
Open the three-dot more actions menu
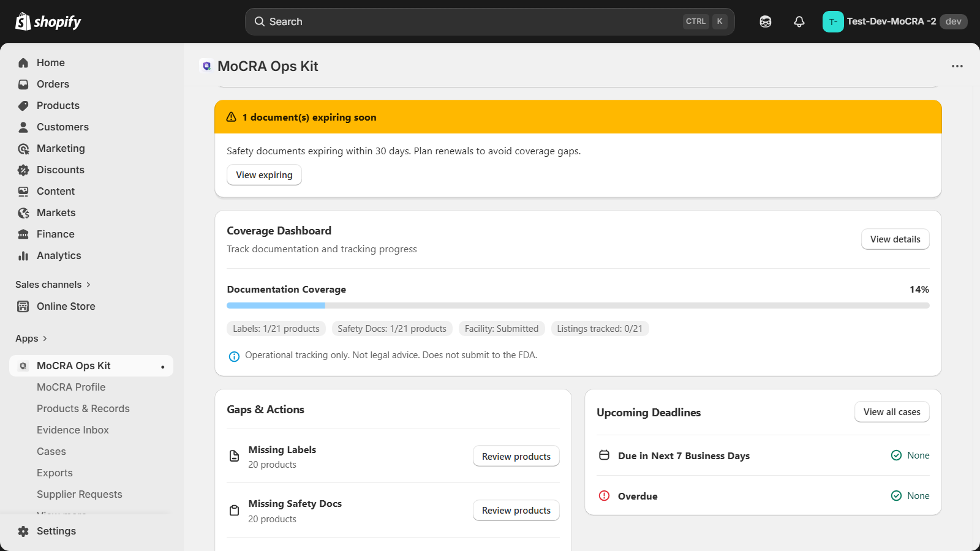(957, 66)
